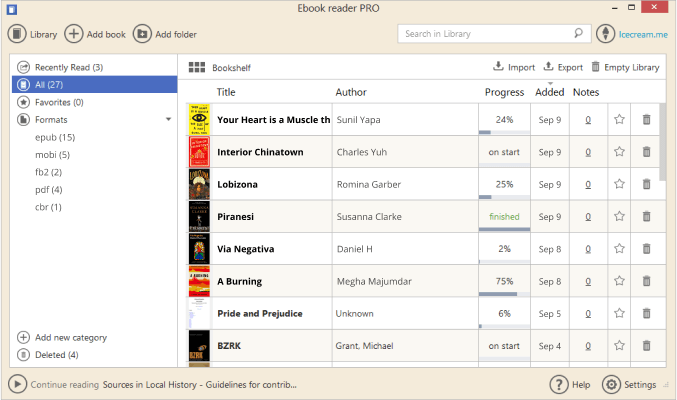Click the Add folder icon

[x=142, y=34]
